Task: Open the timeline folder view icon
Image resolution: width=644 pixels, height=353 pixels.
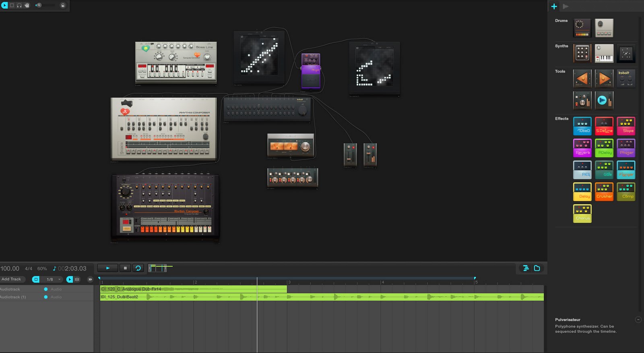Action: [x=537, y=268]
